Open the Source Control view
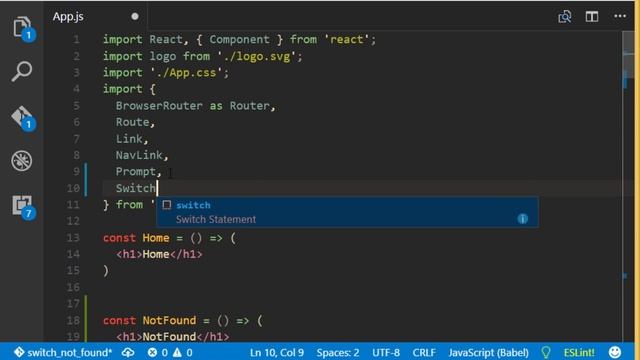640x360 pixels. click(22, 118)
